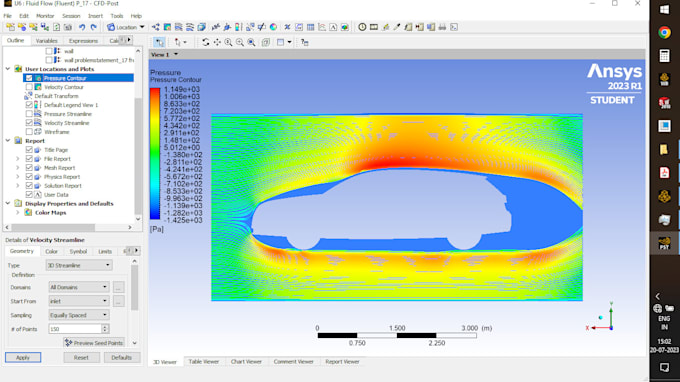Click the Rotate view tool

(x=206, y=42)
